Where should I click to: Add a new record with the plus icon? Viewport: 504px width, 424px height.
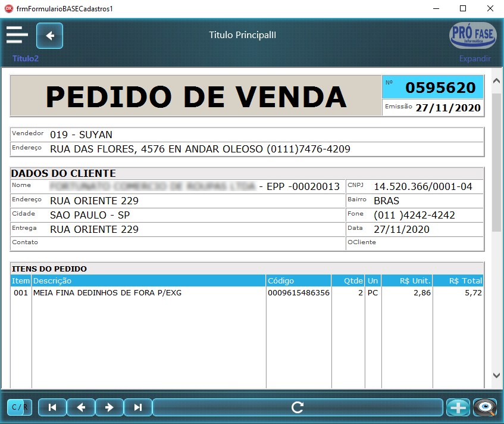(458, 407)
